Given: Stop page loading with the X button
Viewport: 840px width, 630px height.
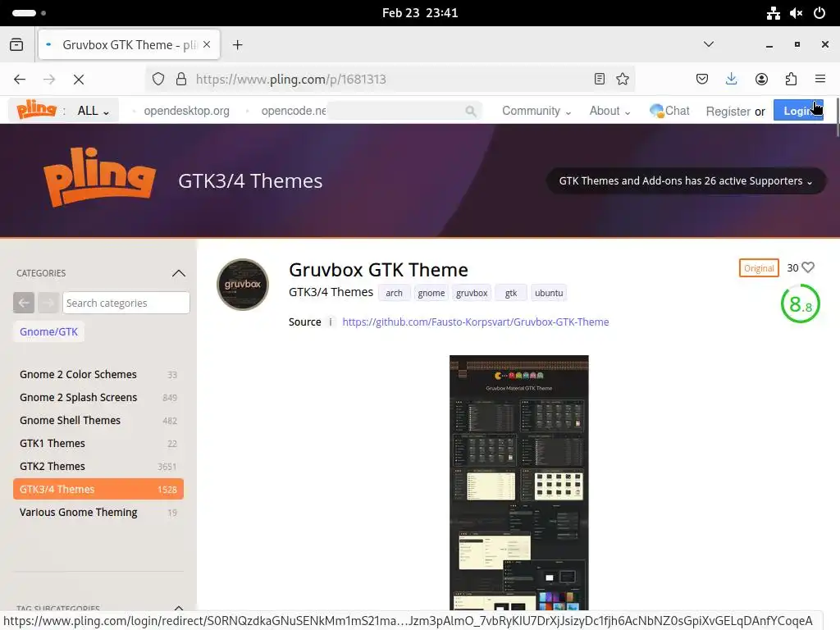Looking at the screenshot, I should 79,80.
